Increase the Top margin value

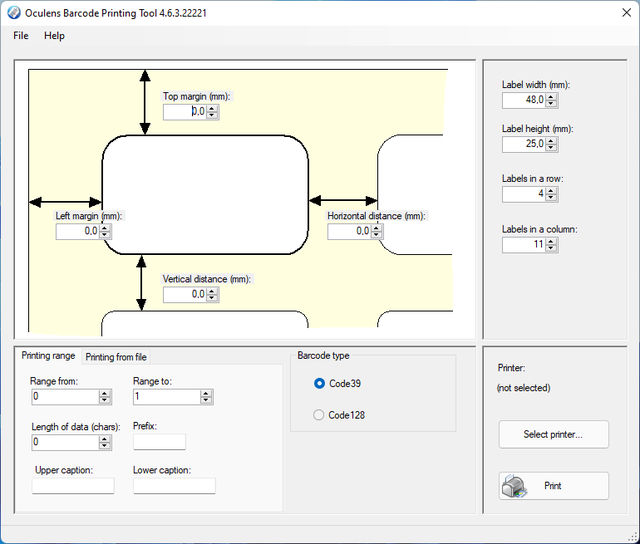pyautogui.click(x=212, y=108)
